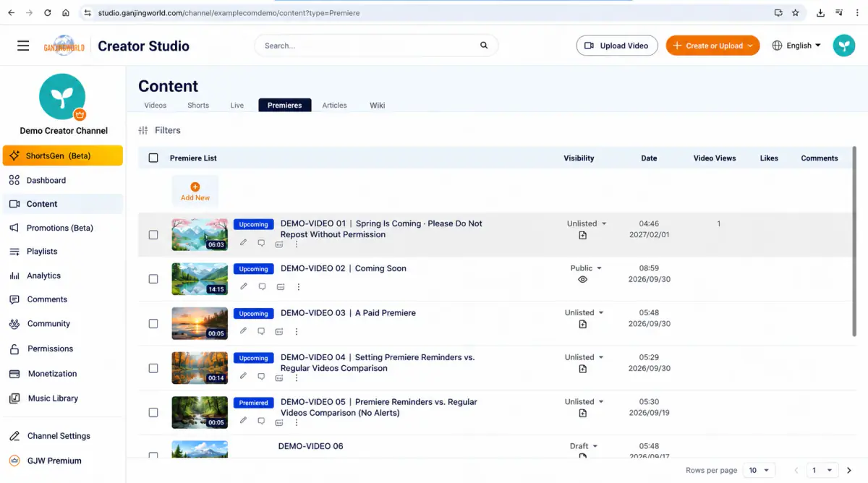Open comments icon for DEMO-VIDEO 02
868x483 pixels.
pyautogui.click(x=262, y=287)
